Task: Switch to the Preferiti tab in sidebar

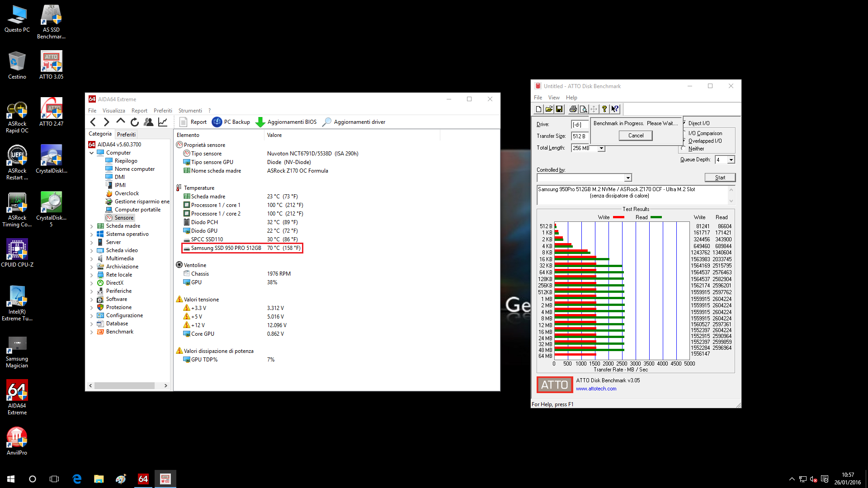Action: (x=126, y=134)
